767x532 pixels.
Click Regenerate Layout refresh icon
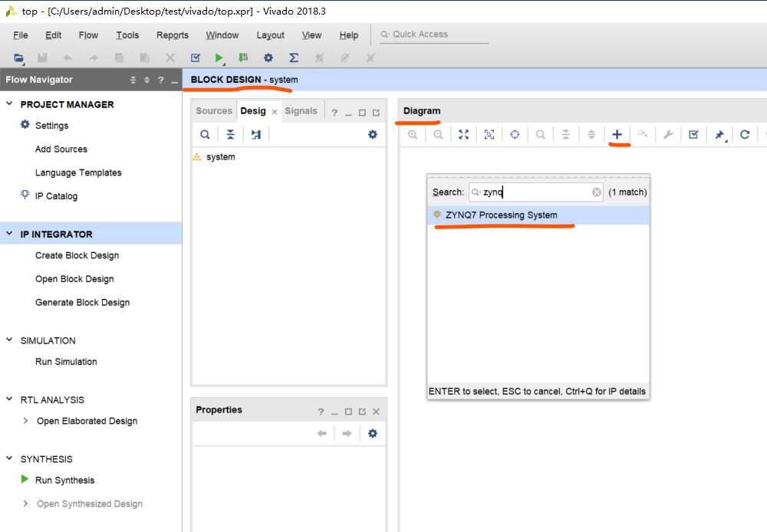(745, 134)
